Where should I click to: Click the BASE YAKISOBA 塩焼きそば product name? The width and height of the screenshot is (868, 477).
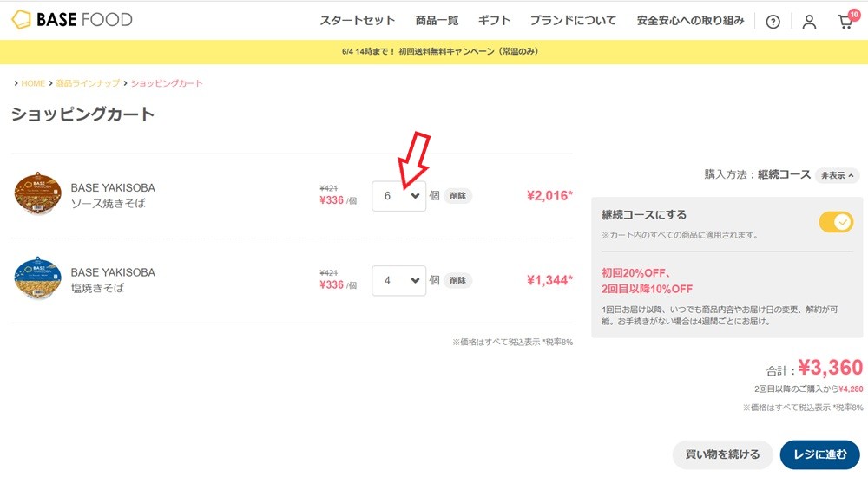point(113,280)
